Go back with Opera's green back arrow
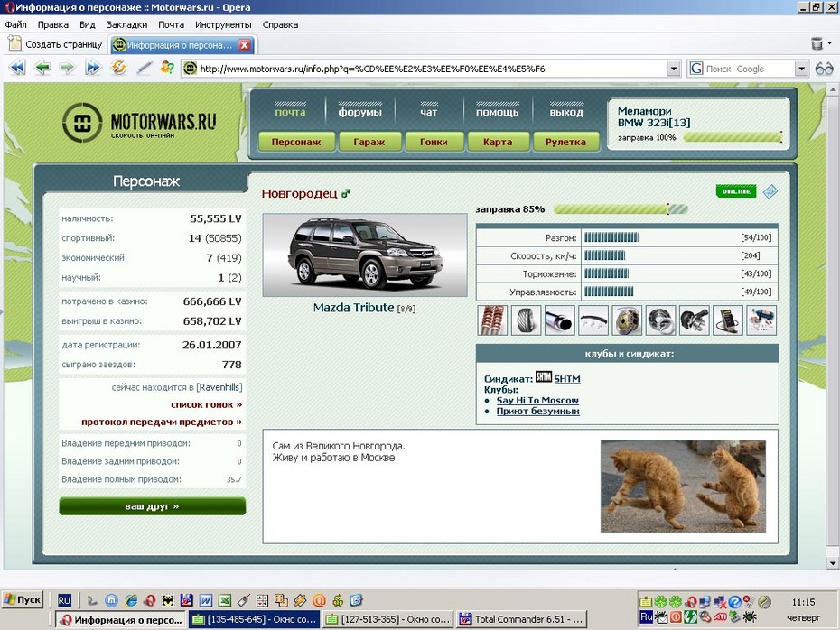This screenshot has width=840, height=630. 42,68
